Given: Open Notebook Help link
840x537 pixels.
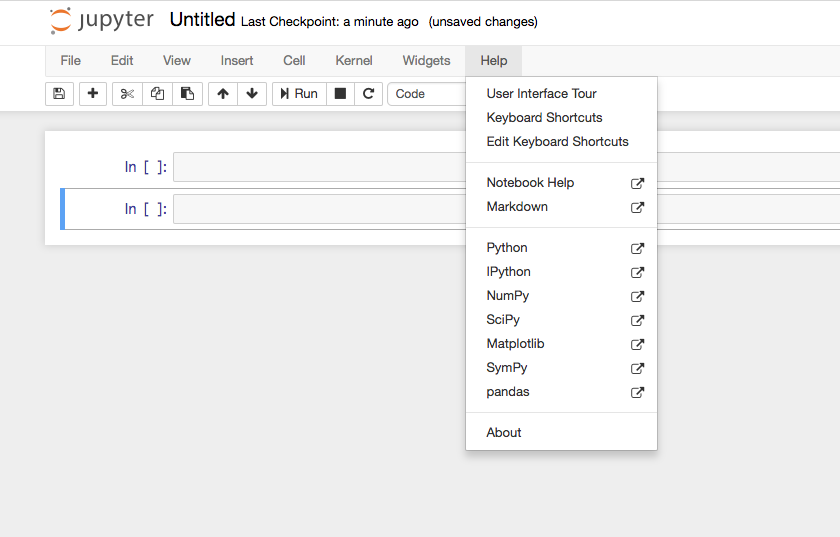Looking at the screenshot, I should pos(561,183).
